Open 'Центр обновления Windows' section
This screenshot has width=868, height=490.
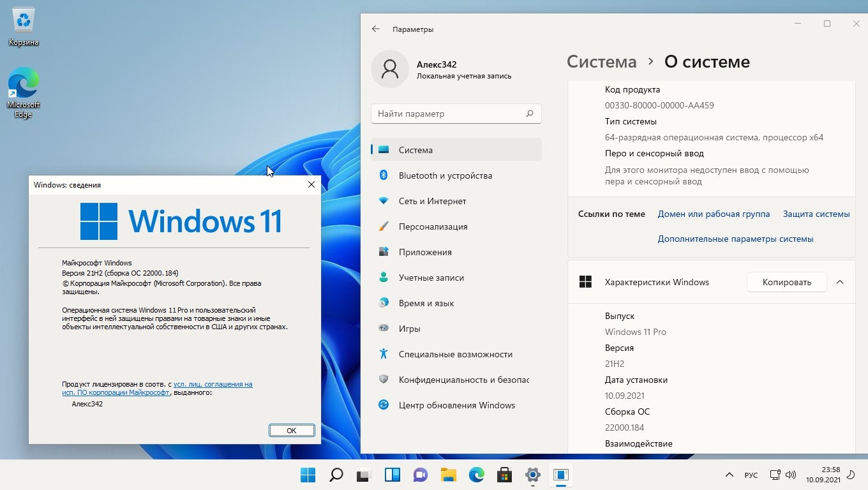pyautogui.click(x=456, y=405)
